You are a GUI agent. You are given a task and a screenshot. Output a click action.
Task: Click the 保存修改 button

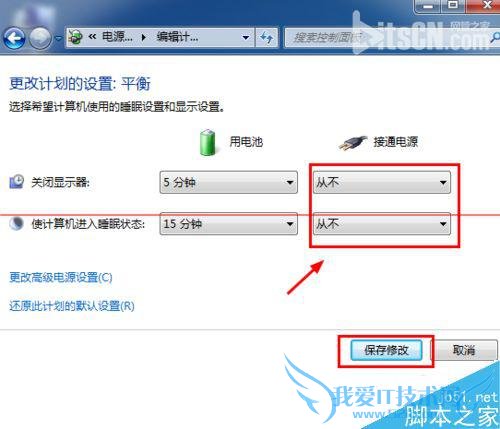pos(386,350)
